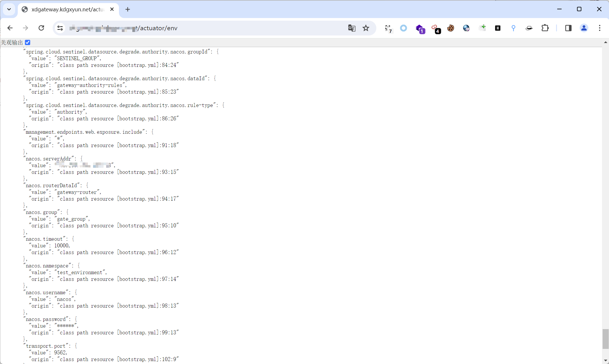Open extension icon with badge 7
609x364 pixels.
388,28
